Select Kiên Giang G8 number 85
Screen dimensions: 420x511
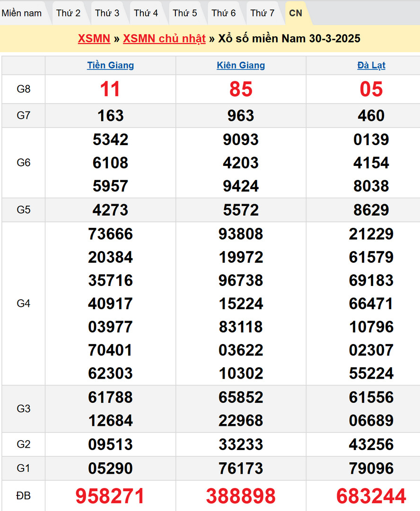click(241, 89)
